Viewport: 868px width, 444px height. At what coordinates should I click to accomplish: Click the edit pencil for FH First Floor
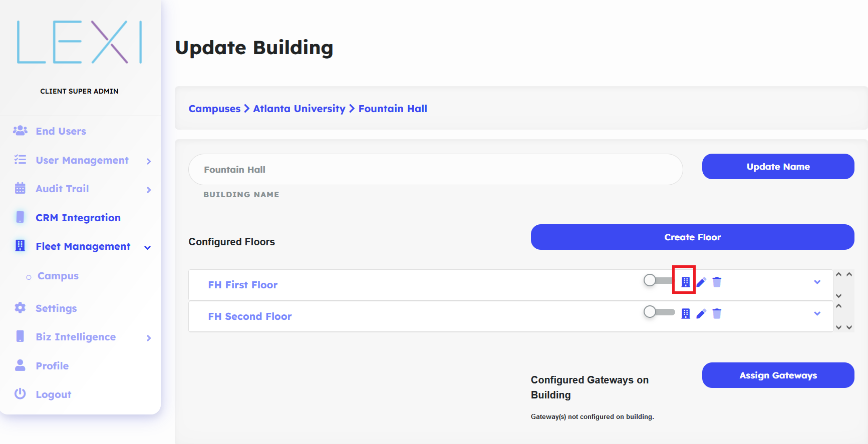click(x=701, y=282)
